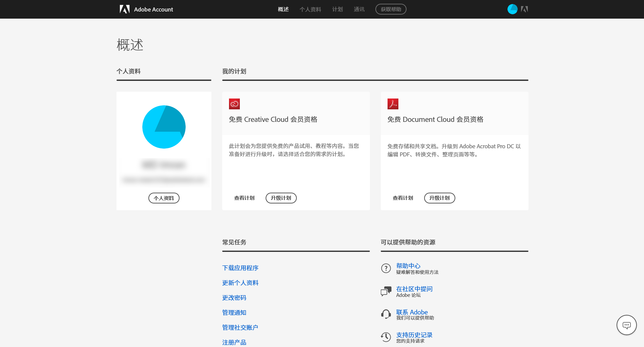This screenshot has height=347, width=644.
Task: View plan for Creative Cloud membership
Action: [244, 198]
